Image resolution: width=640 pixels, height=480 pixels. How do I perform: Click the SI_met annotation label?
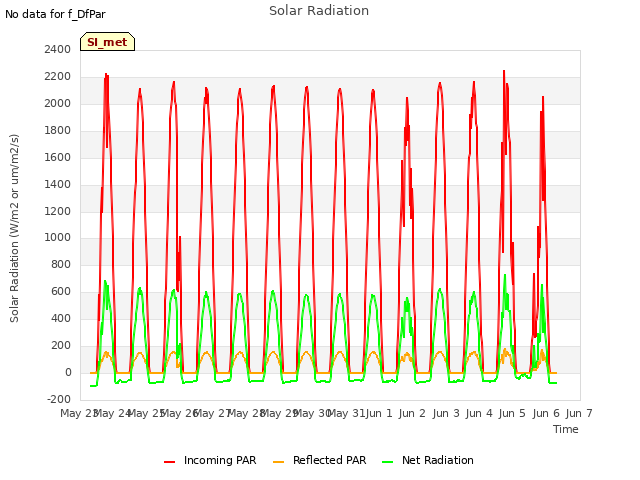107,42
